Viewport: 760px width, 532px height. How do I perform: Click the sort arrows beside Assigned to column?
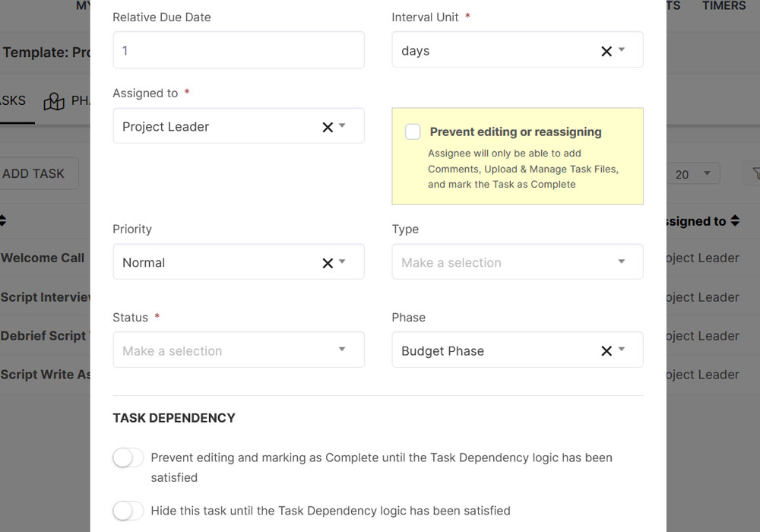pyautogui.click(x=735, y=221)
